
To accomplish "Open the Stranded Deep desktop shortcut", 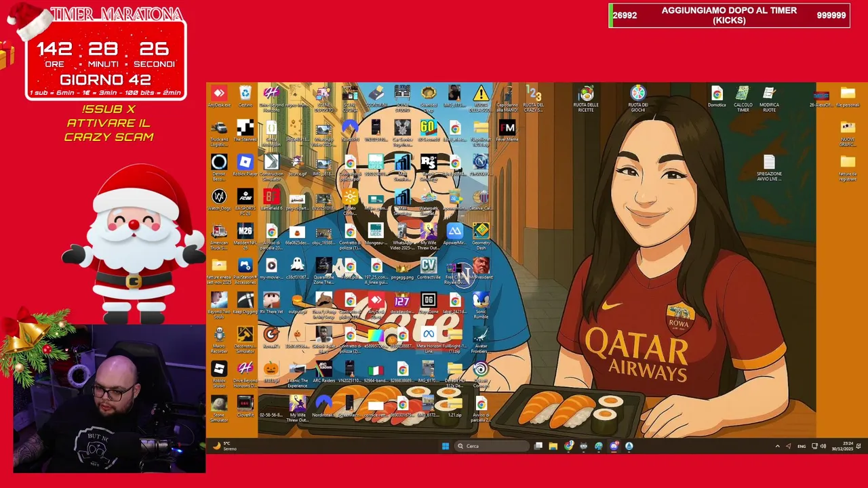I will [428, 98].
